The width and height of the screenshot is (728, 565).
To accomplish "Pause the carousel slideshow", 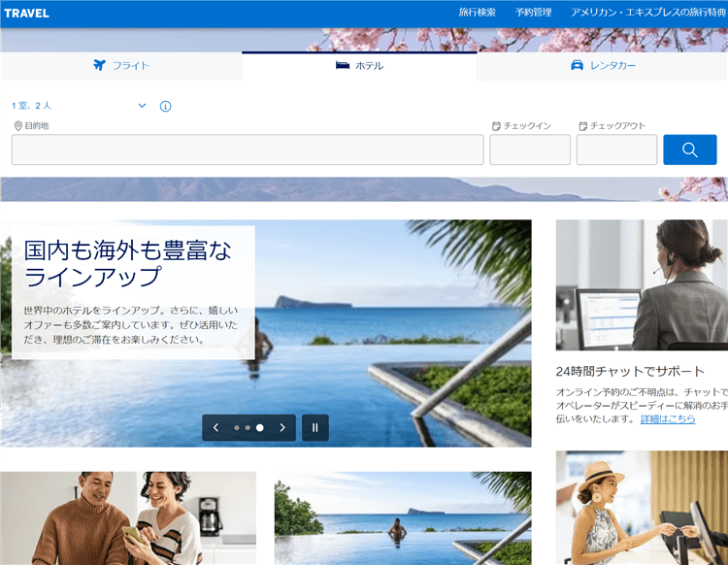I will (314, 427).
